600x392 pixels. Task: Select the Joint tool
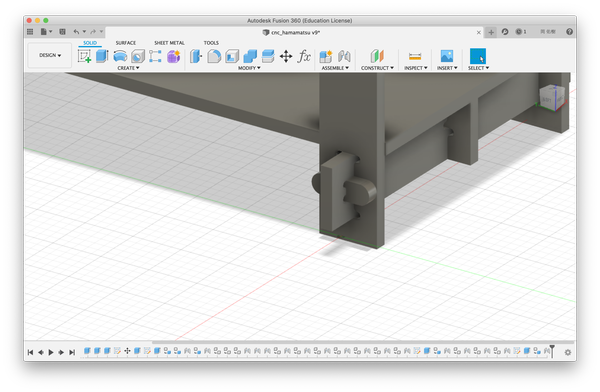point(344,56)
